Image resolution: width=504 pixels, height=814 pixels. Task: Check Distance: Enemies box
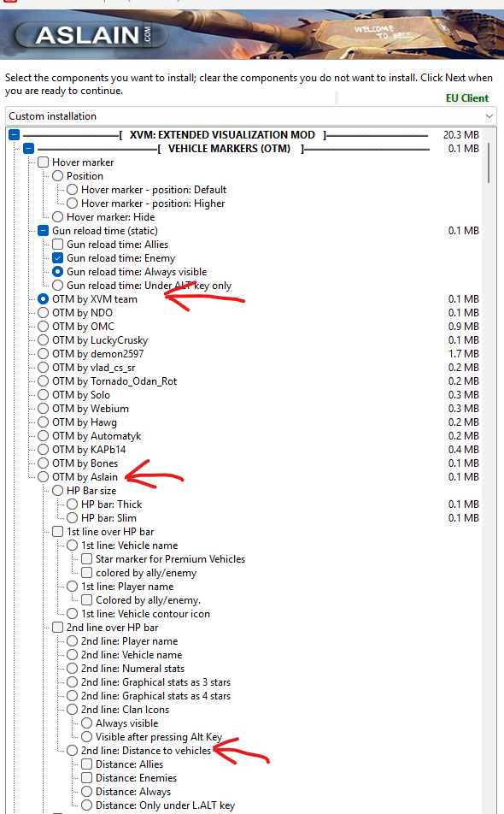coord(86,778)
